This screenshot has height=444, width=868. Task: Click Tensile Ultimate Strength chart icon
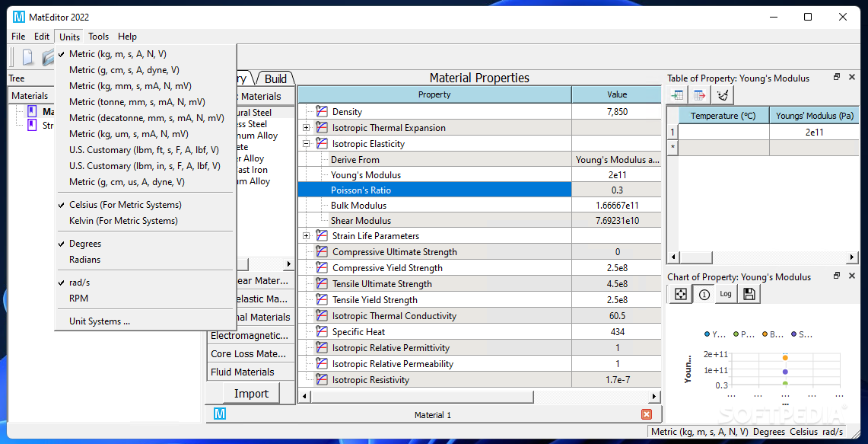pyautogui.click(x=322, y=284)
